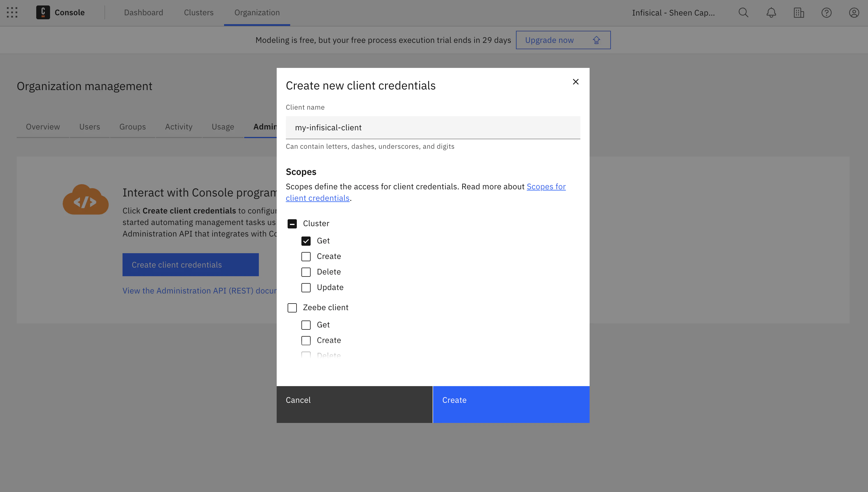
Task: Uncheck the Cluster Get scope
Action: pos(306,241)
